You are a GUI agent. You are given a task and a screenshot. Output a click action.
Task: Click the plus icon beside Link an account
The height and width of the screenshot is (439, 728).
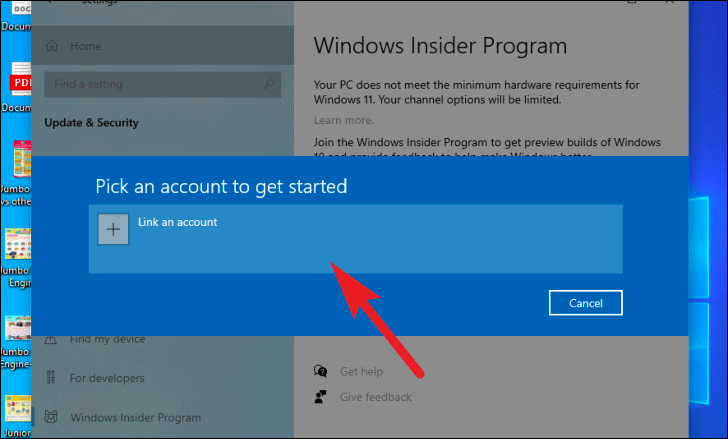coord(113,229)
